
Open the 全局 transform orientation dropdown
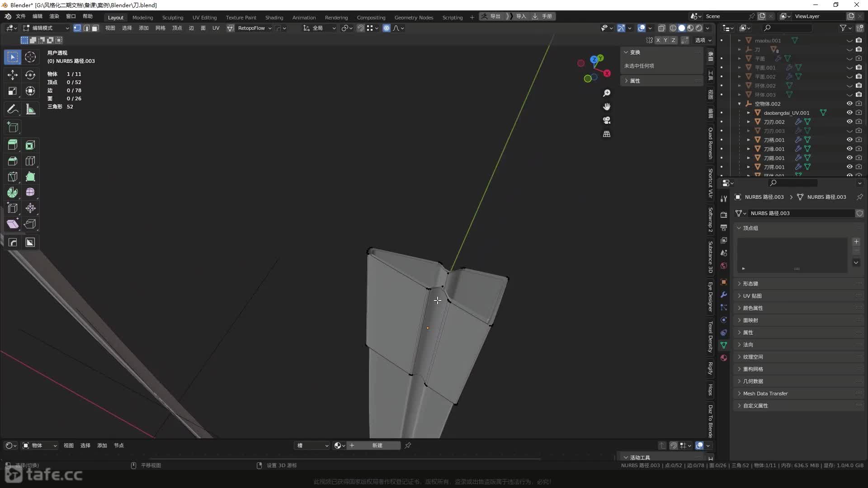[x=319, y=28]
